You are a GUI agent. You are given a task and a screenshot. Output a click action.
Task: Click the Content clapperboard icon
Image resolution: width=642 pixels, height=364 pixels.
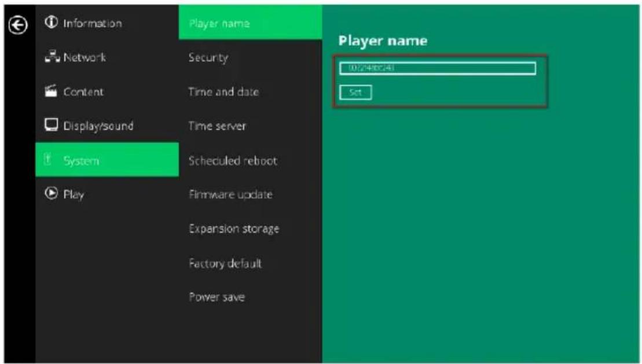click(x=51, y=90)
